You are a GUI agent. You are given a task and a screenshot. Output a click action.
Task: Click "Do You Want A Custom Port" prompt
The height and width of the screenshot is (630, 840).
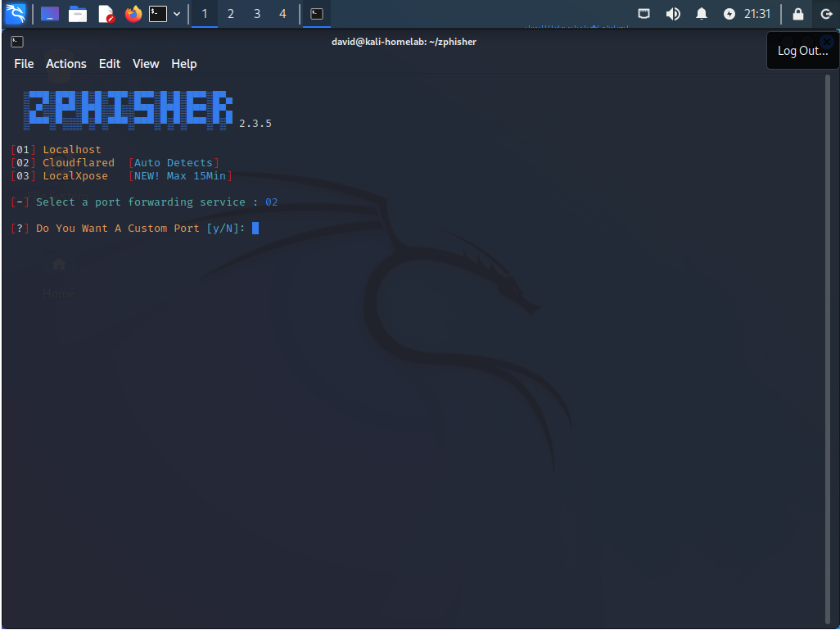point(117,229)
